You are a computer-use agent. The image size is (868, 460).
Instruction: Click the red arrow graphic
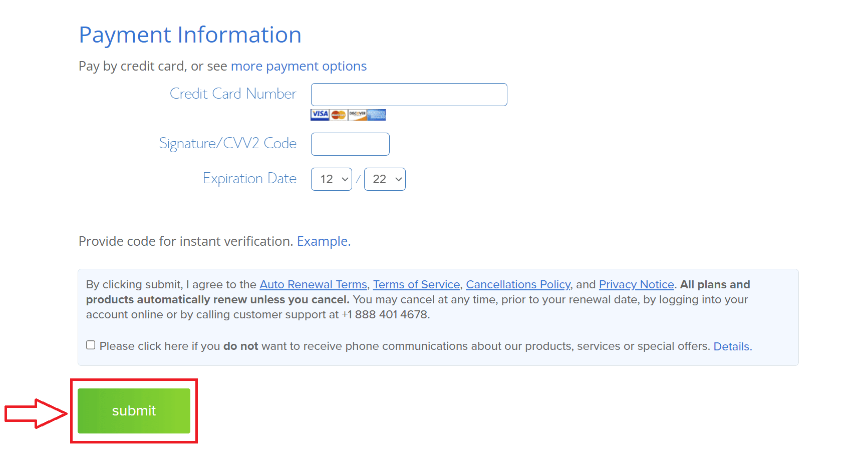tap(36, 413)
